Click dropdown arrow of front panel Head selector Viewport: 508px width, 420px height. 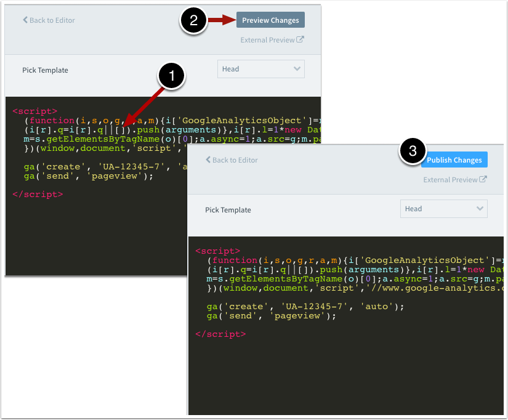pos(480,208)
